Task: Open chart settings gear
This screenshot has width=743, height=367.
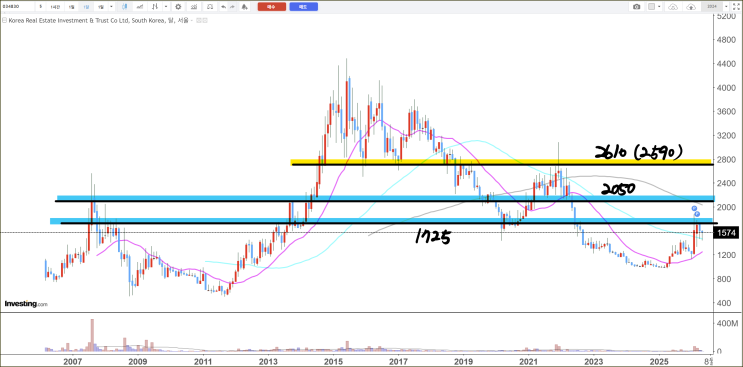Action: [x=178, y=7]
